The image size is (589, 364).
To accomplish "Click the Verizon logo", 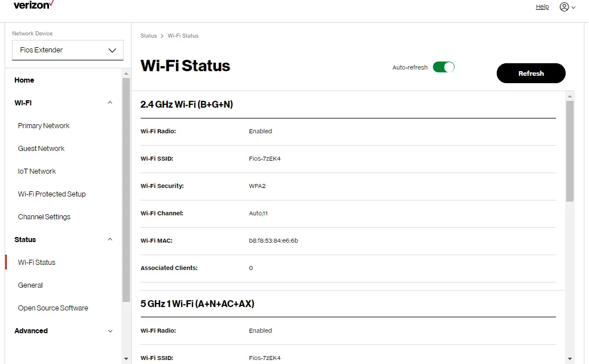I will [32, 6].
